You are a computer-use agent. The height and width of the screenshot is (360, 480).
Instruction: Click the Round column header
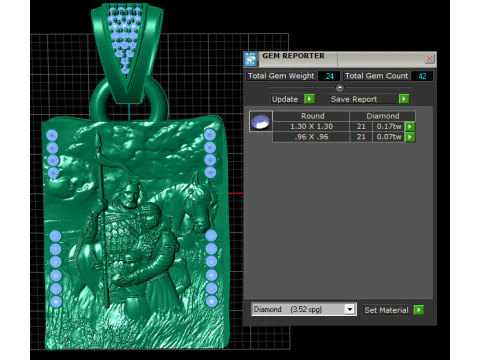[312, 116]
